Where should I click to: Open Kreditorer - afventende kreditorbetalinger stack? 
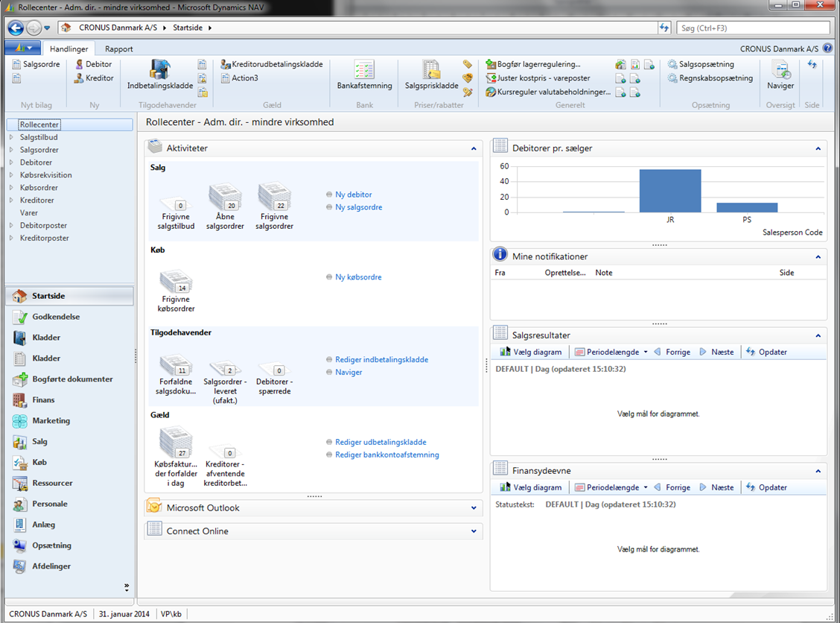click(x=225, y=465)
